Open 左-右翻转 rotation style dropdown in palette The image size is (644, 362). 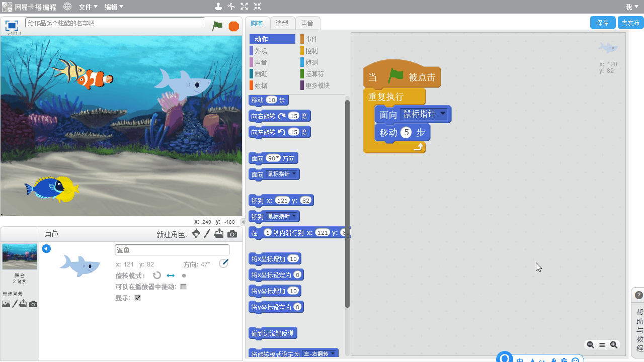click(x=333, y=354)
